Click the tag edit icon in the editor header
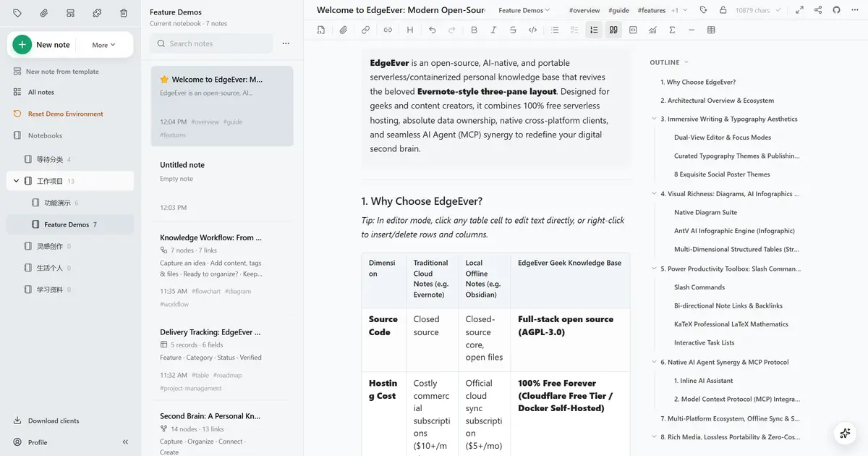868x456 pixels. tap(704, 10)
